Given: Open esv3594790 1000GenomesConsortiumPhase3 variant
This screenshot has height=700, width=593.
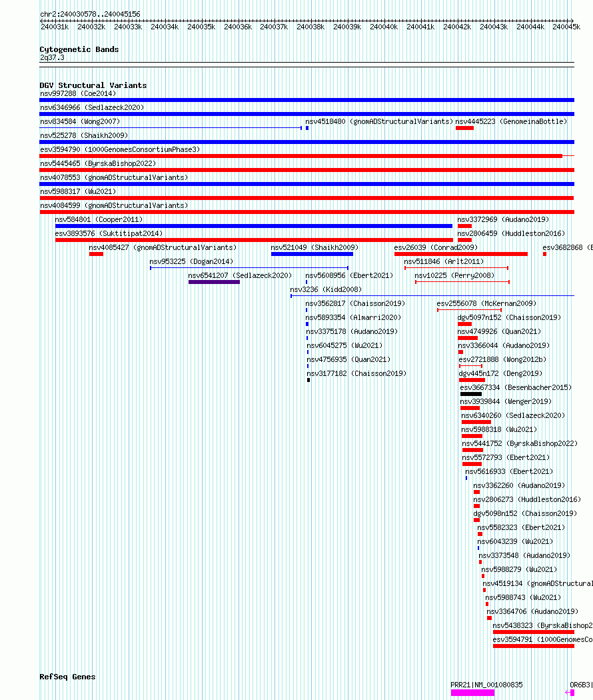Looking at the screenshot, I should point(120,149).
